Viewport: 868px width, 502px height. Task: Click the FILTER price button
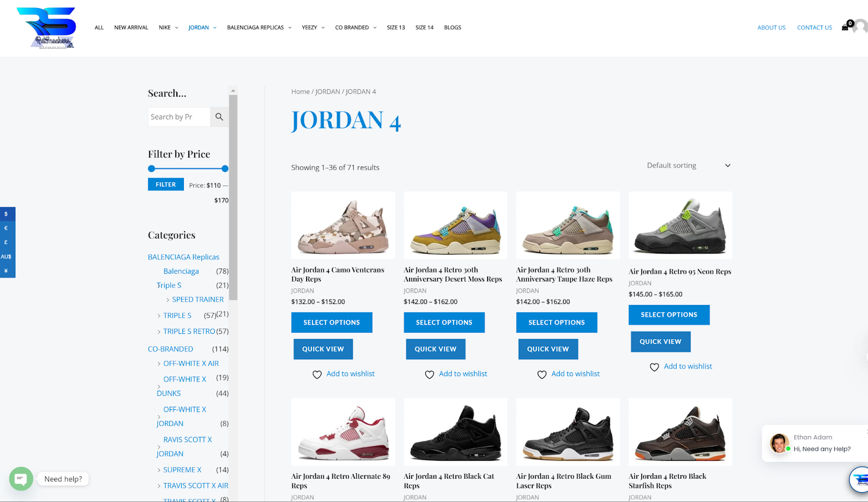166,185
